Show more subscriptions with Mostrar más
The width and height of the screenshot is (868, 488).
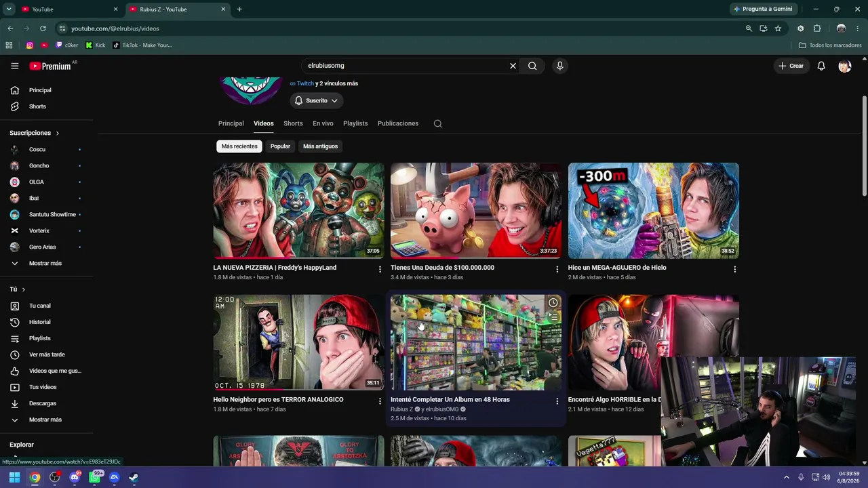click(x=45, y=263)
